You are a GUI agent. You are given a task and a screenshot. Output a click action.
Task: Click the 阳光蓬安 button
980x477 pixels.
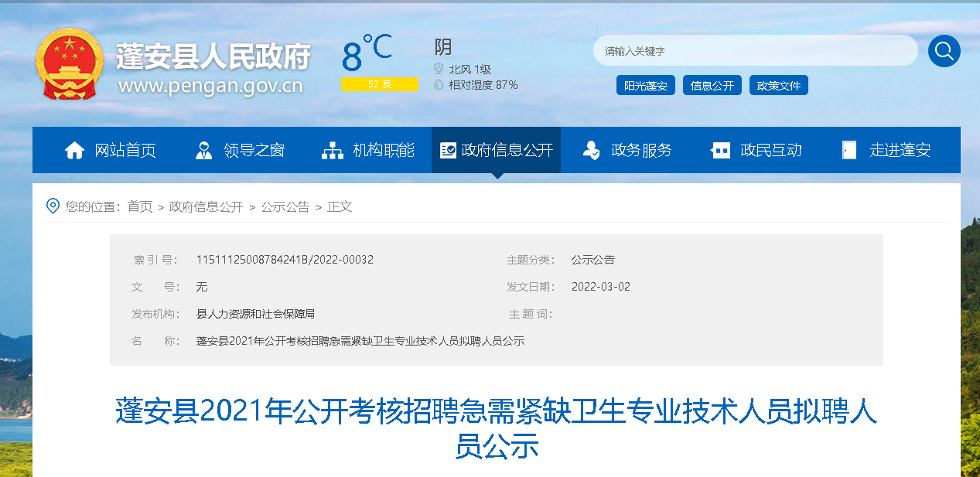(646, 86)
